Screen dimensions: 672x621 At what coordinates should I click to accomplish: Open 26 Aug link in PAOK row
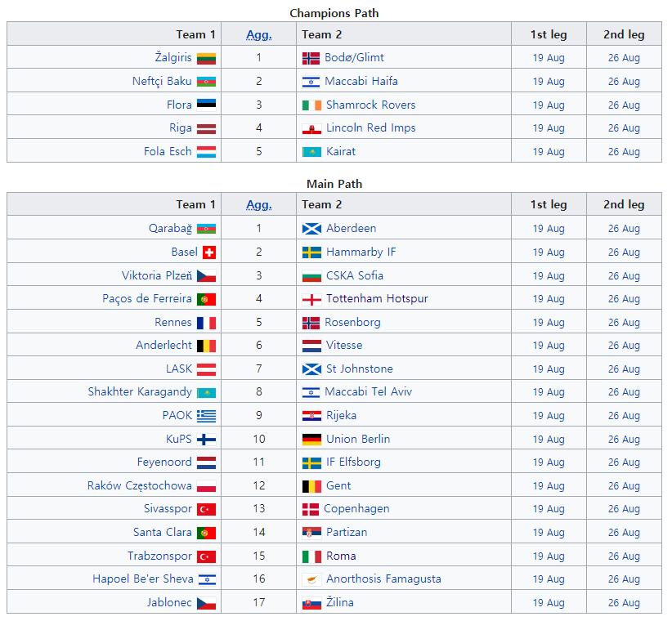click(x=624, y=416)
